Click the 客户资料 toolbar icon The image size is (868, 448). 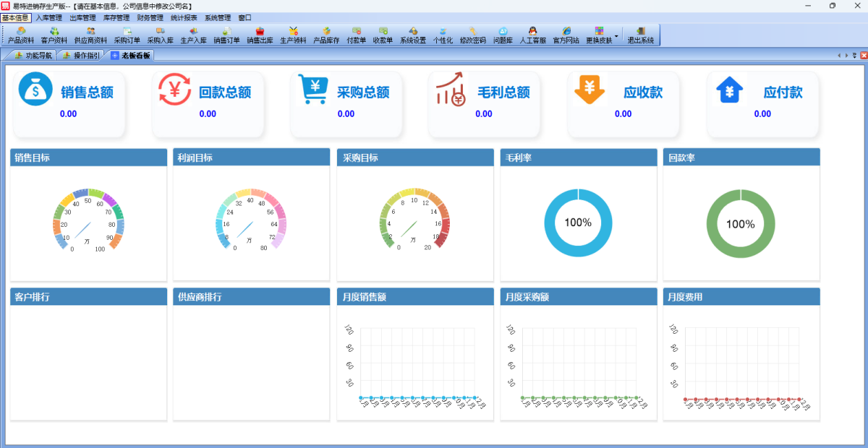click(54, 35)
